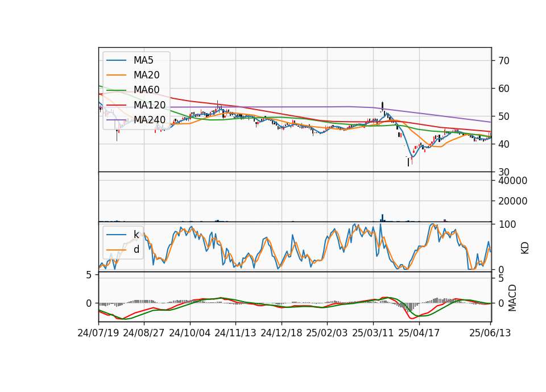The image size is (546, 392).
Task: Click the 25/02/03 date label
Action: [x=327, y=333]
